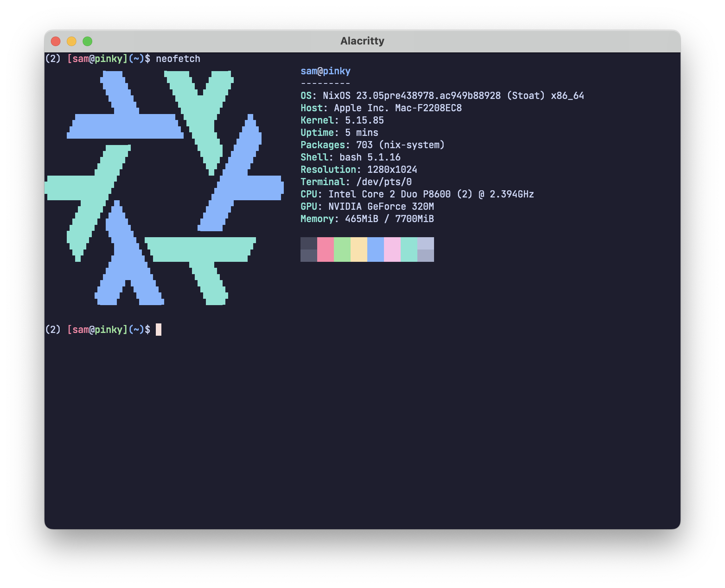Select the Host: Apple Inc. line
Screen dimensions: 725x588
tap(381, 108)
